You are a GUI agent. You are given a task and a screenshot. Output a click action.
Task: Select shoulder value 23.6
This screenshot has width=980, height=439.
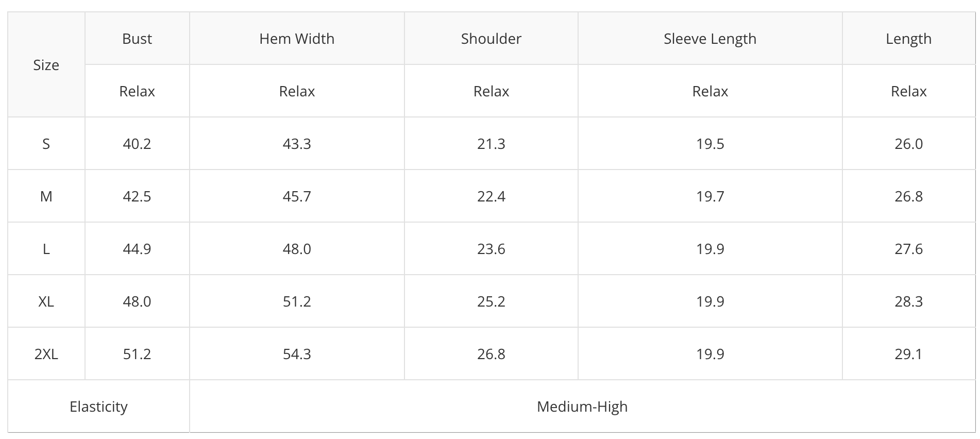(491, 249)
